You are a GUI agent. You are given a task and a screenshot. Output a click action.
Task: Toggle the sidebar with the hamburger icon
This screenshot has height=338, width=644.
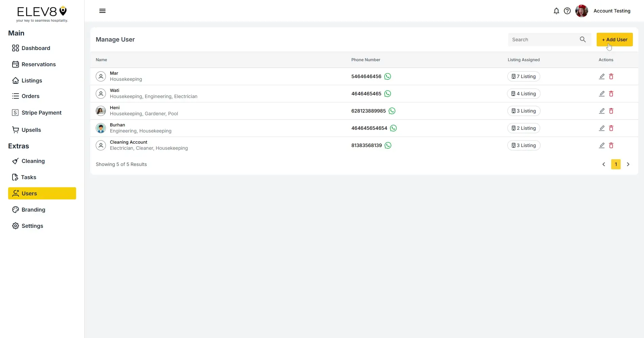[x=102, y=11]
